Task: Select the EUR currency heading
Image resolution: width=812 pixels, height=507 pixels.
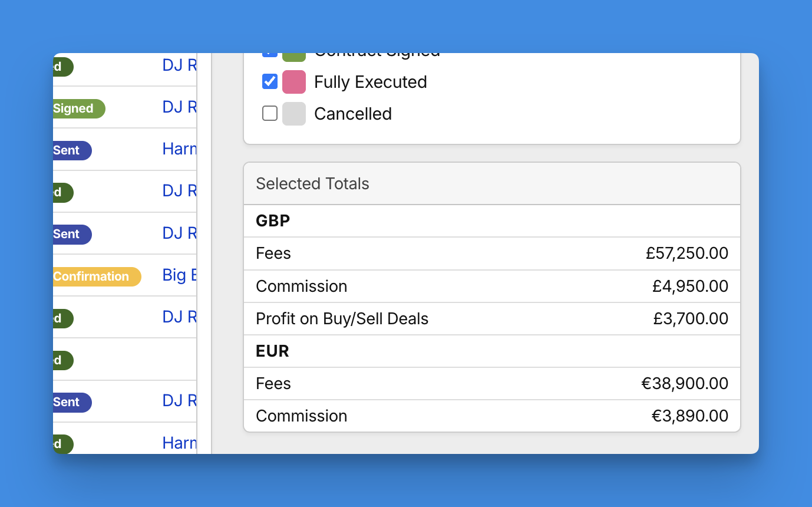Action: [272, 351]
